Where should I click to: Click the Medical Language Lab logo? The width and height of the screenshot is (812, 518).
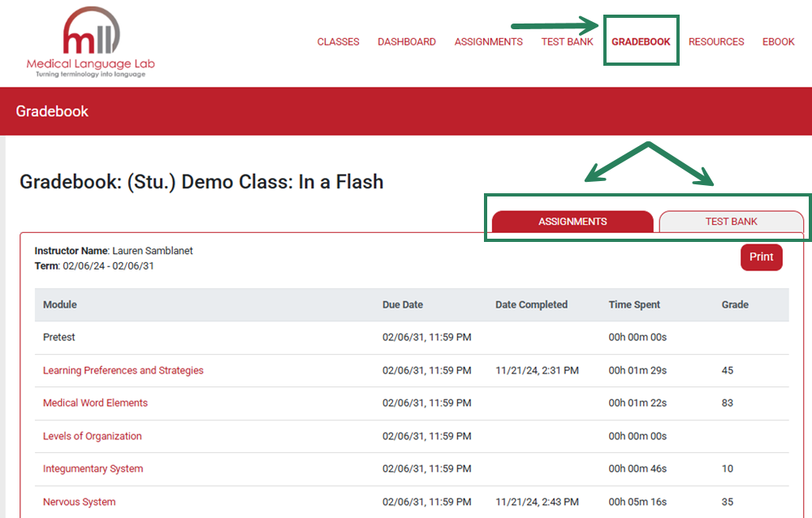coord(91,41)
